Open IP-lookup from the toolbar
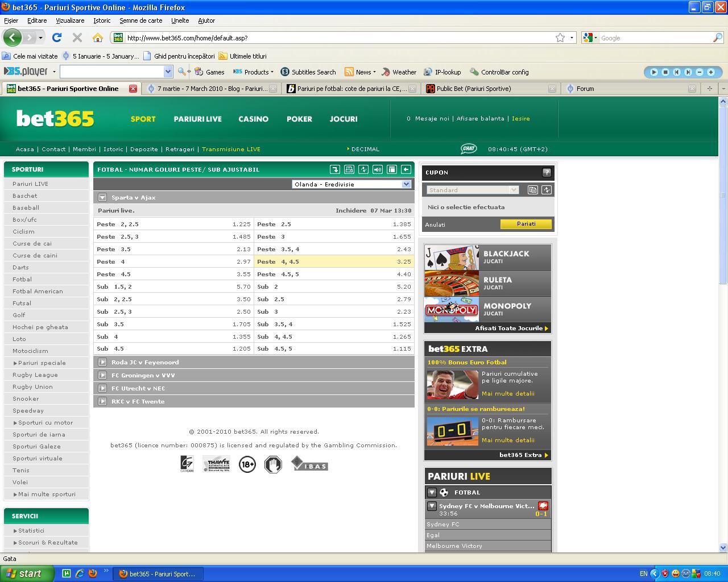 [442, 72]
